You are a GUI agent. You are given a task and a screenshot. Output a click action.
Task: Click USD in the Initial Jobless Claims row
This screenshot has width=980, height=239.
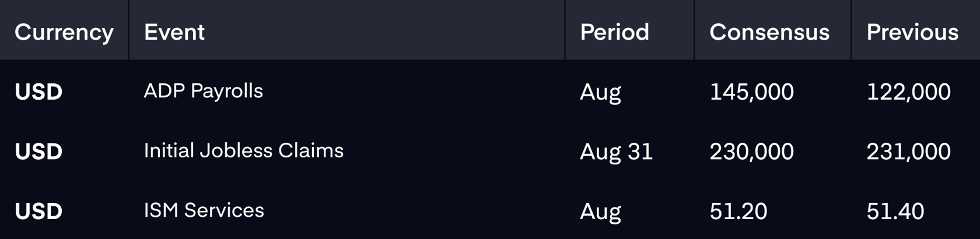(38, 152)
